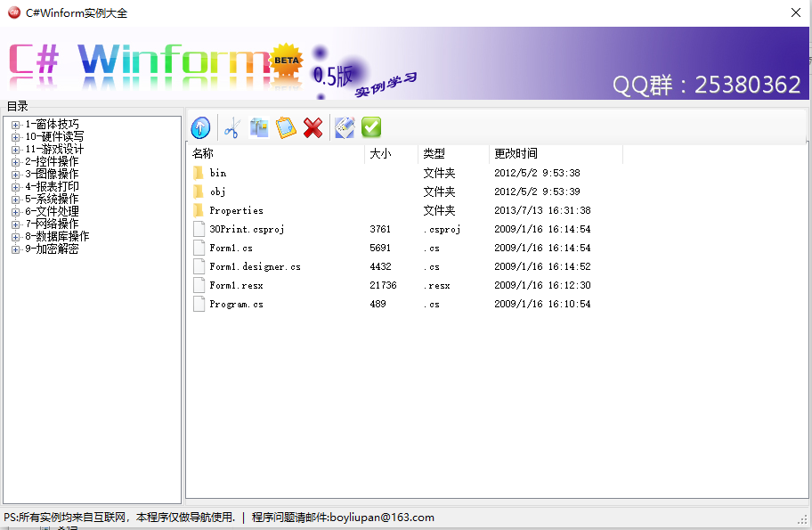Screen dimensions: 812x530
Task: Expand the 10-硬件读写 tree node
Action: pos(15,137)
